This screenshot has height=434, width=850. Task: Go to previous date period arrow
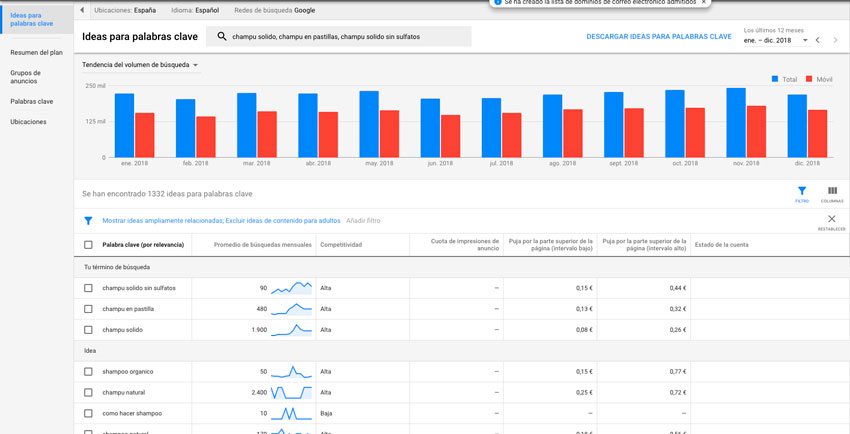pos(817,40)
